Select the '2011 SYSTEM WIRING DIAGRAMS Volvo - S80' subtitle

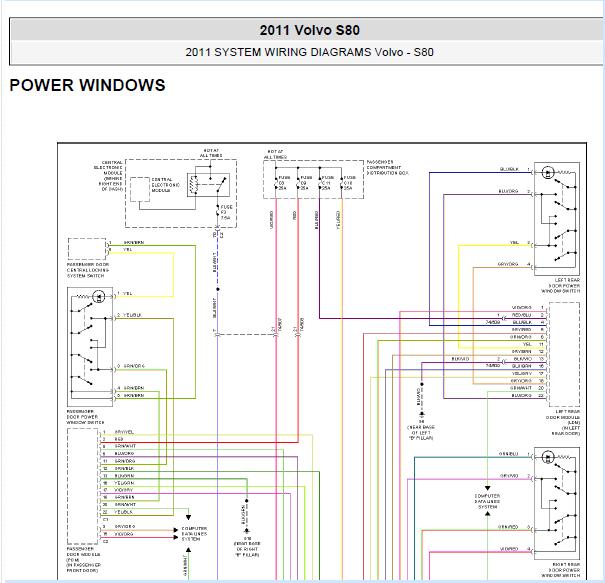click(309, 52)
